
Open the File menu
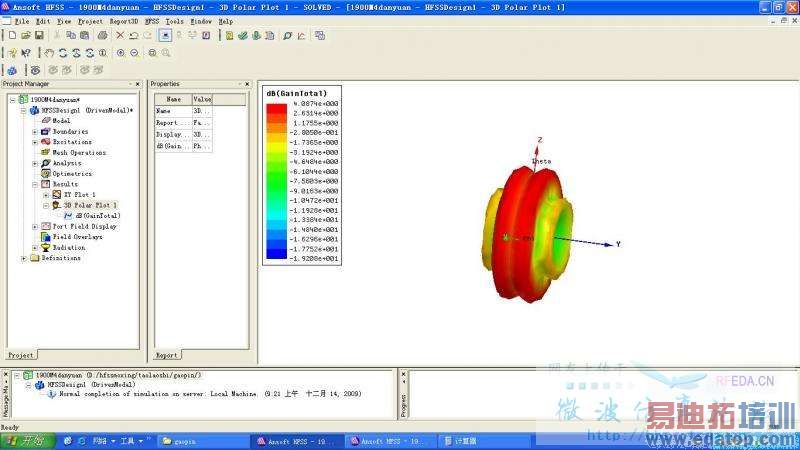(22, 21)
